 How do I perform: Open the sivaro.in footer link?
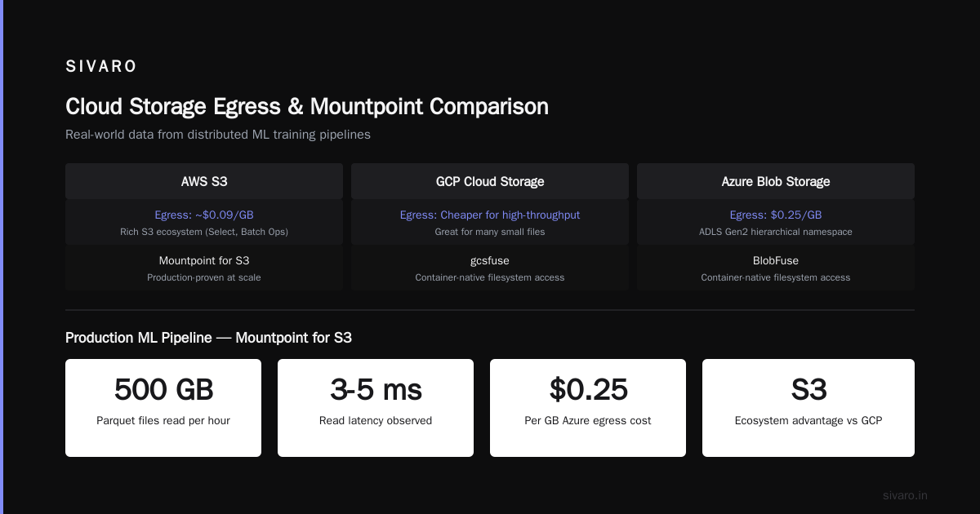(906, 495)
